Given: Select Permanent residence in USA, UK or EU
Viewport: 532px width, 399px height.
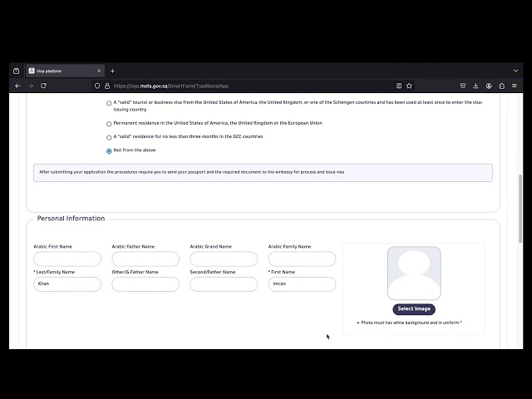Looking at the screenshot, I should 109,124.
